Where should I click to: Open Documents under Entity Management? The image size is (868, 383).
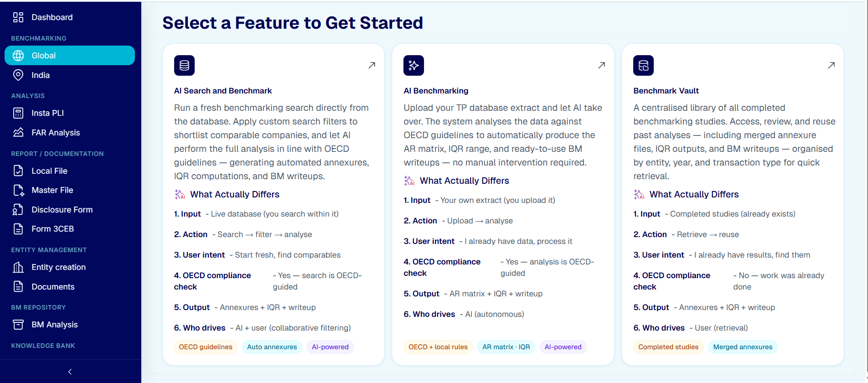pos(70,287)
